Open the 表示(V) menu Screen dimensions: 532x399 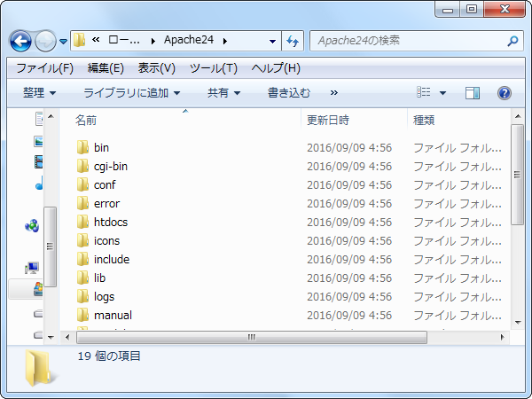coord(156,68)
